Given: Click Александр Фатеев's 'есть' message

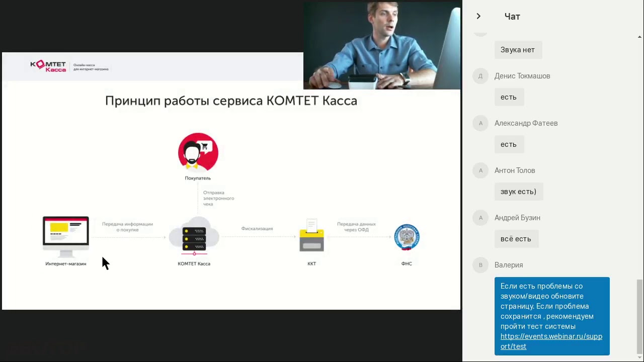Looking at the screenshot, I should pyautogui.click(x=509, y=144).
